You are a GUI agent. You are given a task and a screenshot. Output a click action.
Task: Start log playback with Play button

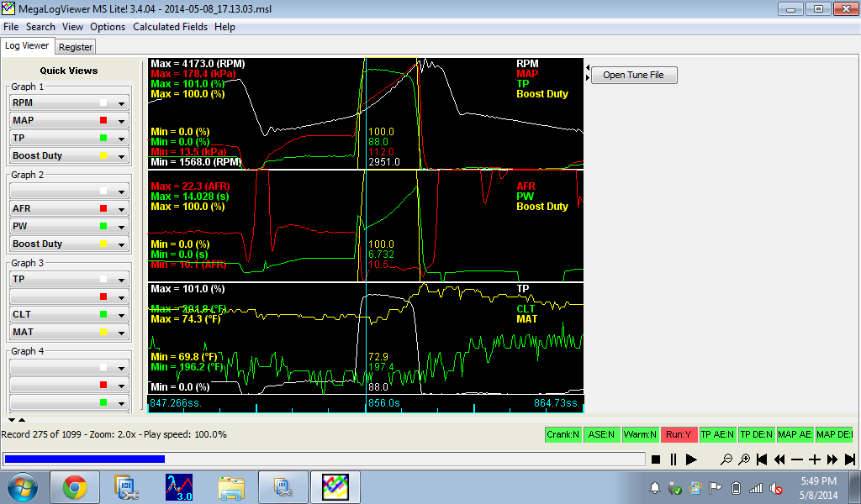pyautogui.click(x=691, y=459)
